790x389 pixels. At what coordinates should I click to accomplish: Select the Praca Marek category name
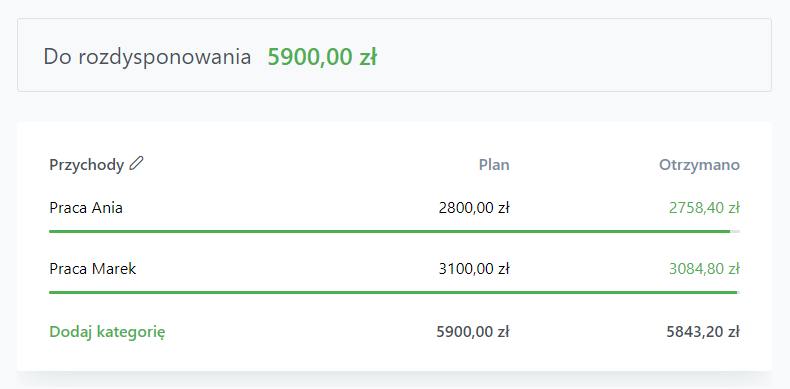coord(93,269)
